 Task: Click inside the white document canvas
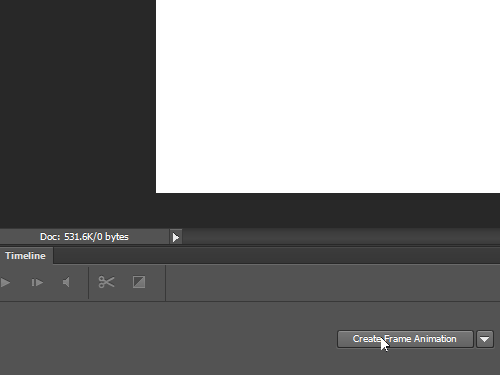(x=328, y=96)
